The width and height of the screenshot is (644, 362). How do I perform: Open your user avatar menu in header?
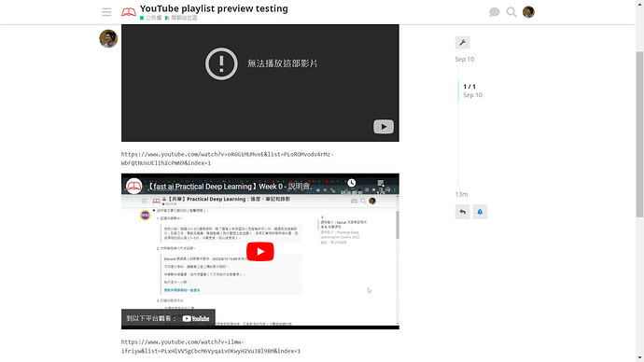(x=528, y=12)
